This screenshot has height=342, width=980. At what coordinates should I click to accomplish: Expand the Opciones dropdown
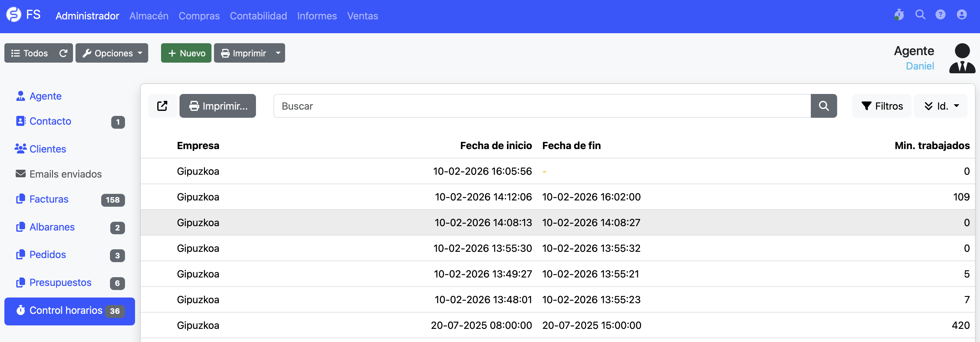pos(112,53)
